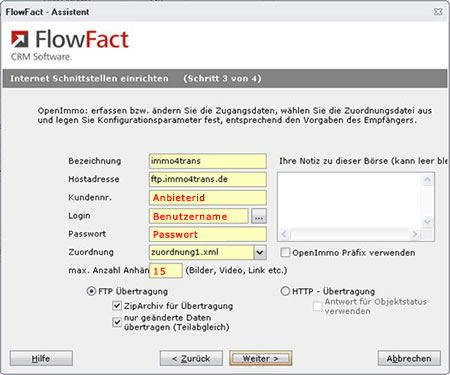Viewport: 450px width, 375px height.
Task: Close the FlowFact Assistent window
Action: point(438,12)
